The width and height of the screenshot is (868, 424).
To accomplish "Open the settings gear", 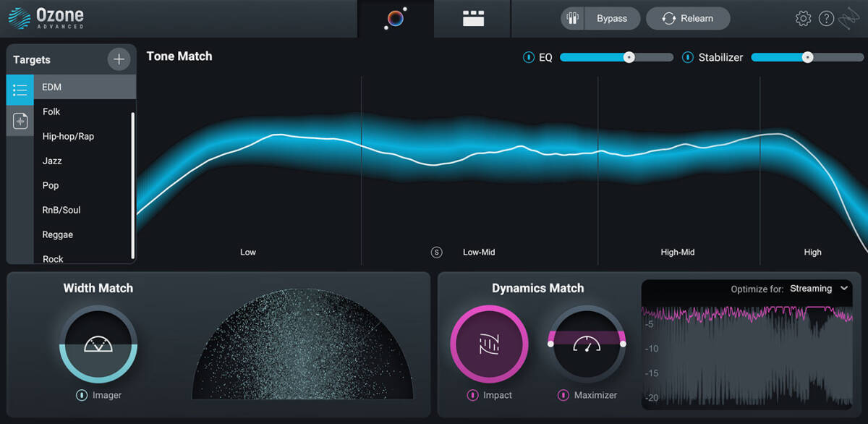I will click(803, 19).
